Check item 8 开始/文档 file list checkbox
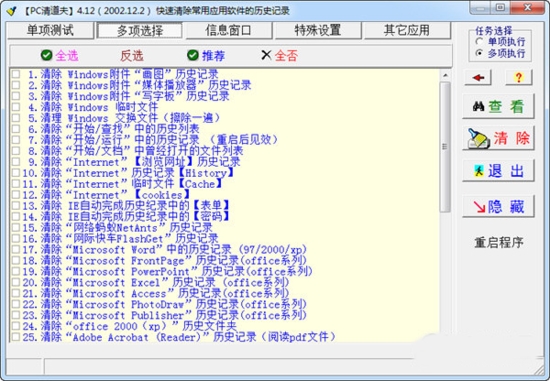This screenshot has height=381, width=550. pos(16,151)
